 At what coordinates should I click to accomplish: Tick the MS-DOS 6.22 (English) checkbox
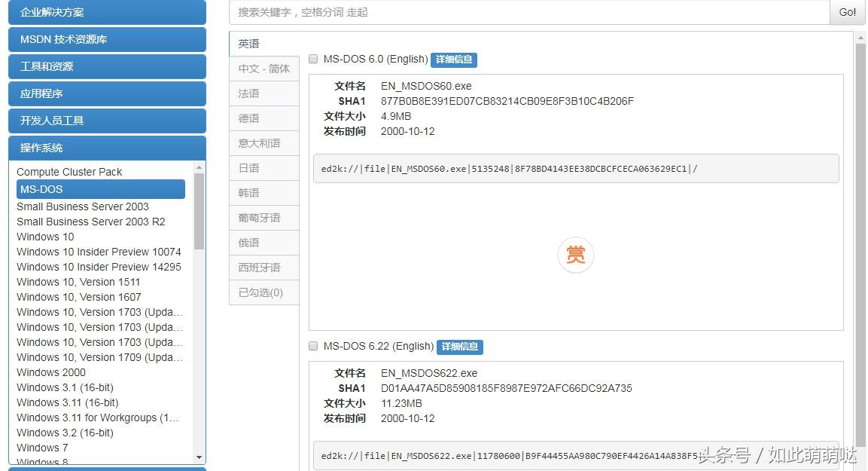tap(313, 346)
